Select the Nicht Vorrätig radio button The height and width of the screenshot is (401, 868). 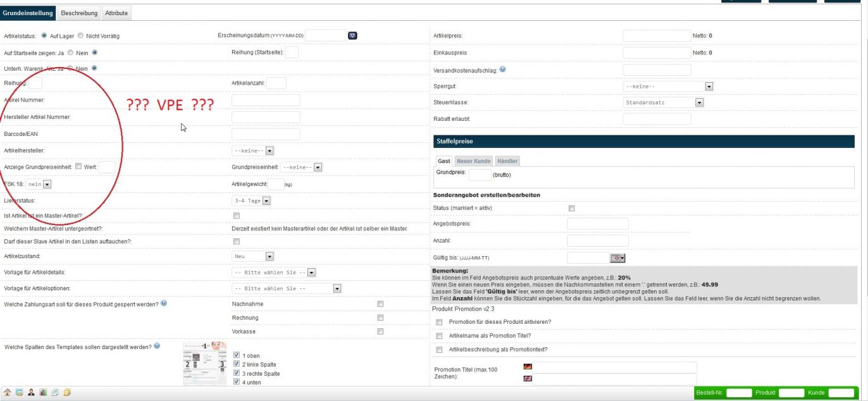click(x=81, y=36)
